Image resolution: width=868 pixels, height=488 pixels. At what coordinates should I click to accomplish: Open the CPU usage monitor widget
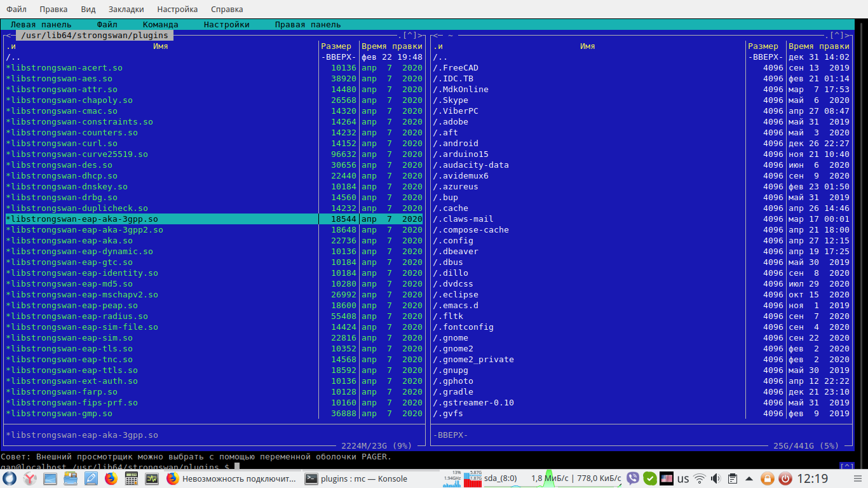(452, 478)
